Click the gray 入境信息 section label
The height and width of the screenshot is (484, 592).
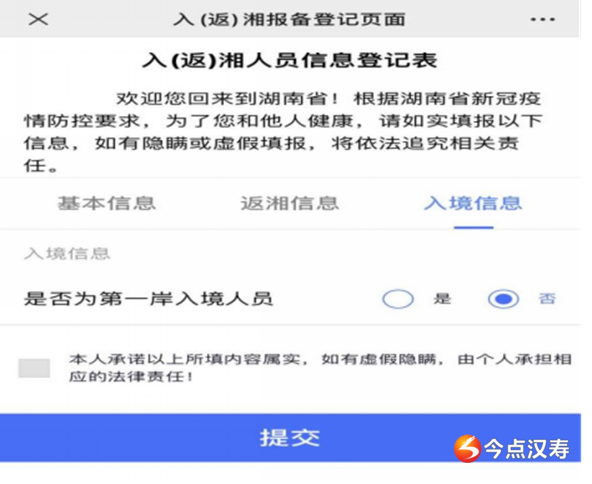coord(67,253)
